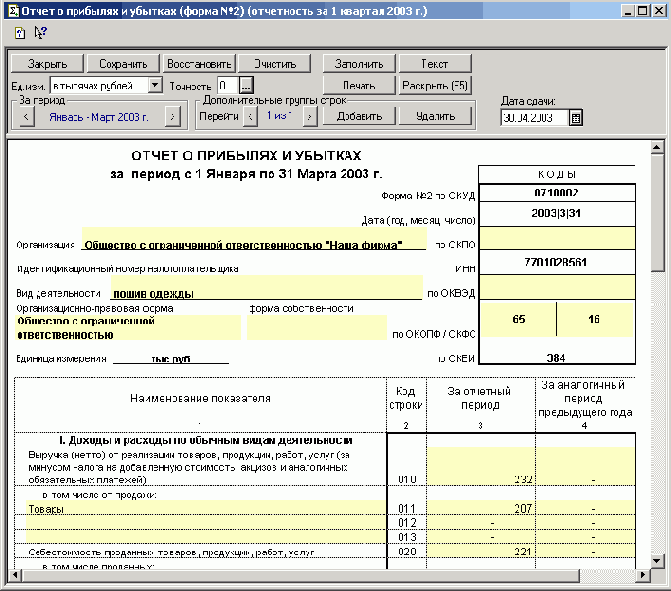This screenshot has height=591, width=671.
Task: Click the empty форма собственности field
Action: [317, 328]
